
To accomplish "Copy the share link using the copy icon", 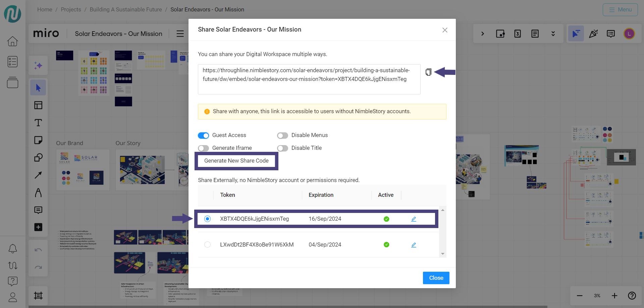I will pos(428,72).
